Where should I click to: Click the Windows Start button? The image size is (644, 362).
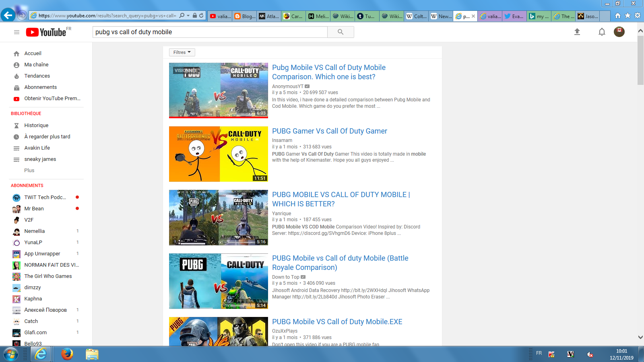pyautogui.click(x=11, y=354)
